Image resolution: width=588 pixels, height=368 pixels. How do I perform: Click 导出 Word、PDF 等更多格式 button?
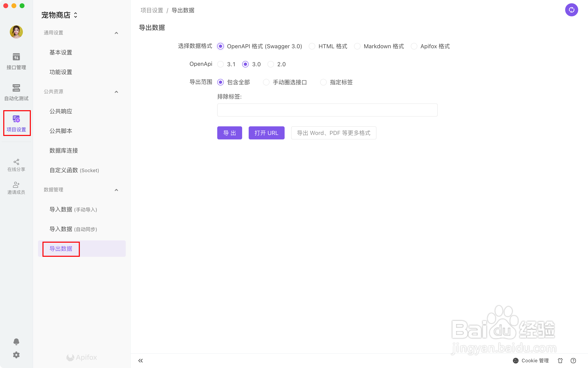[334, 133]
